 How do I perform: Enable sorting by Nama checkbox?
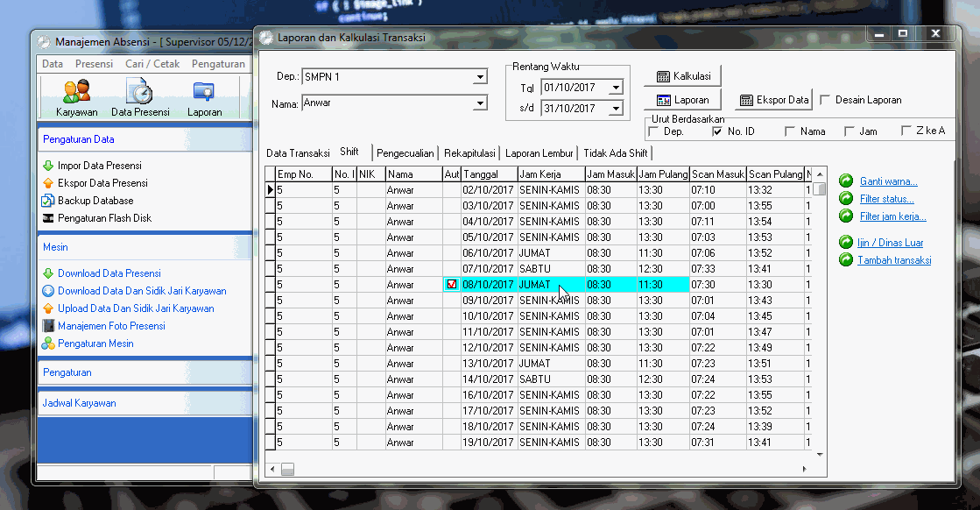(790, 131)
